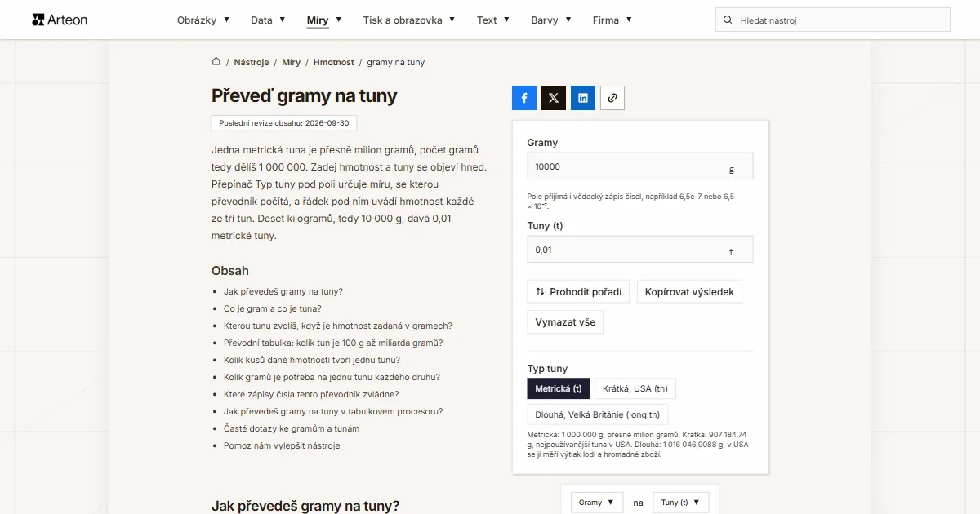Jump to 'Časté dotazy ke gramům a tunám'
Image resolution: width=980 pixels, height=514 pixels.
coord(292,428)
